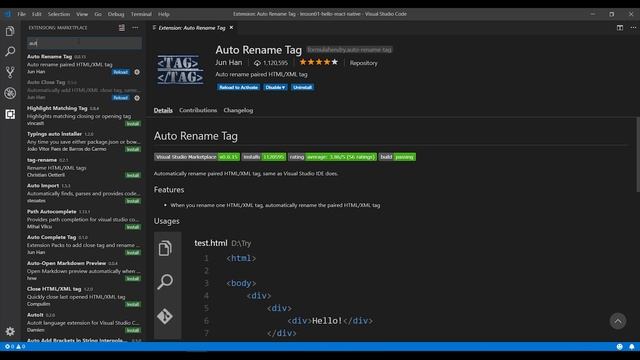Click the installs count badge
Screen dimensions: 640x360
pos(264,157)
